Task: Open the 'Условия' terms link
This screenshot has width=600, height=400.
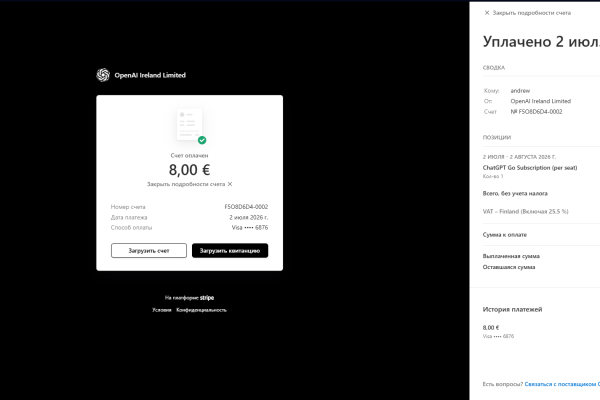Action: [x=161, y=310]
